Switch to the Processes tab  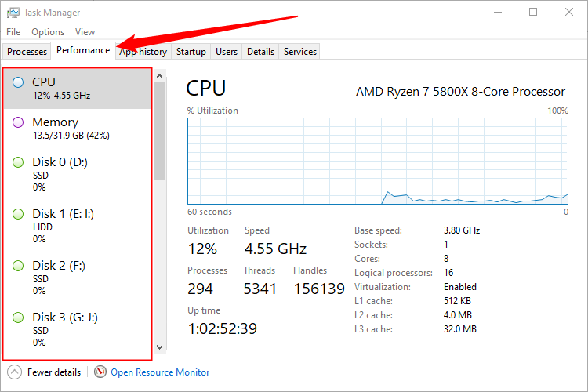pyautogui.click(x=27, y=52)
